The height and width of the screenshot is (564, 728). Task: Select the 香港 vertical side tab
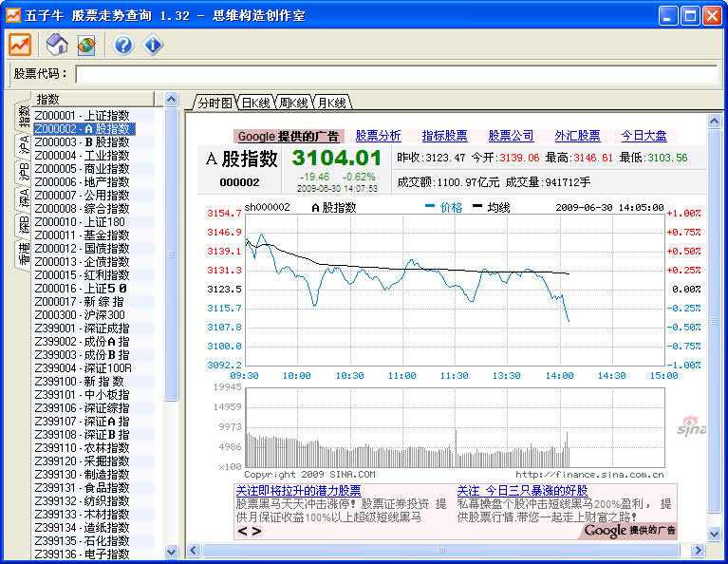23,254
